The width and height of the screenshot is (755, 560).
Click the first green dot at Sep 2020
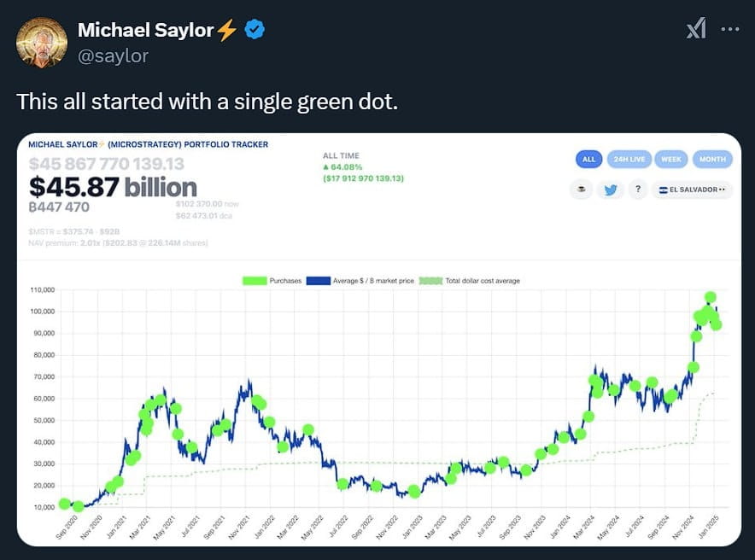click(x=65, y=504)
